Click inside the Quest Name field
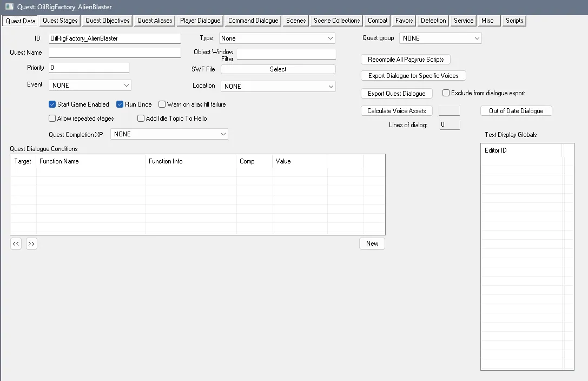588x381 pixels. click(114, 52)
